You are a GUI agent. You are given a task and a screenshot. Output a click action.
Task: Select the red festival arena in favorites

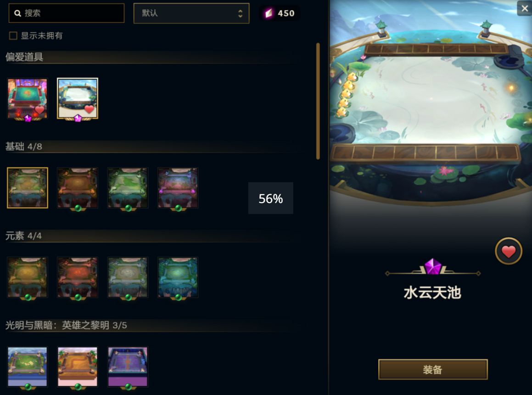[28, 98]
